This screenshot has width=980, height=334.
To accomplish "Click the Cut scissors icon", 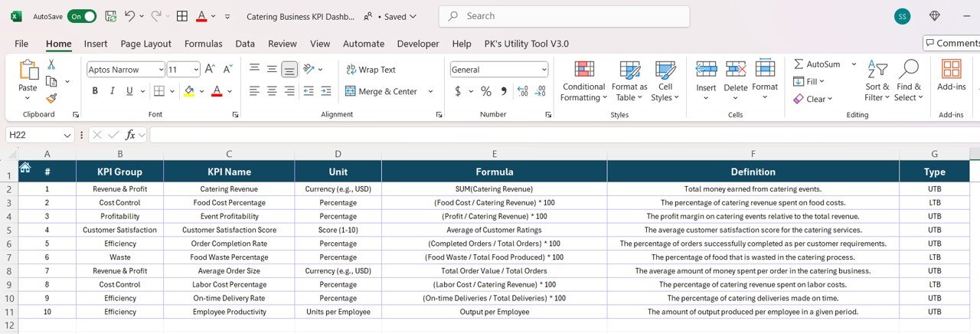I will [51, 64].
